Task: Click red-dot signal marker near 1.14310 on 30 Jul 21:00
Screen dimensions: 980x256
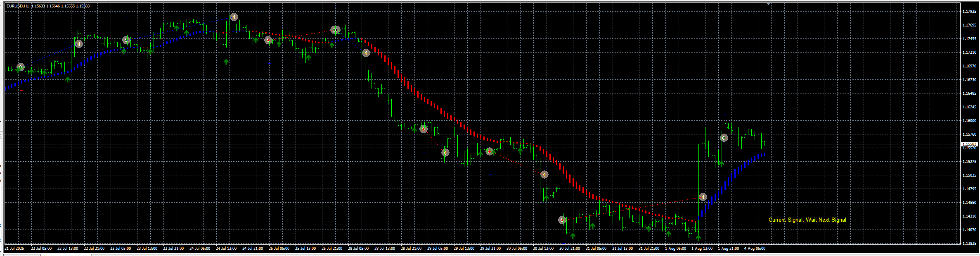Action: pyautogui.click(x=562, y=220)
